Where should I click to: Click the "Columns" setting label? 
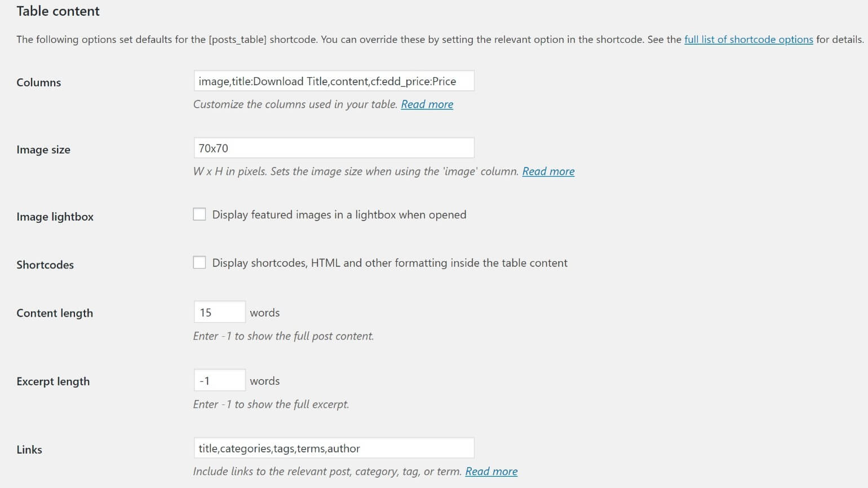click(x=38, y=82)
